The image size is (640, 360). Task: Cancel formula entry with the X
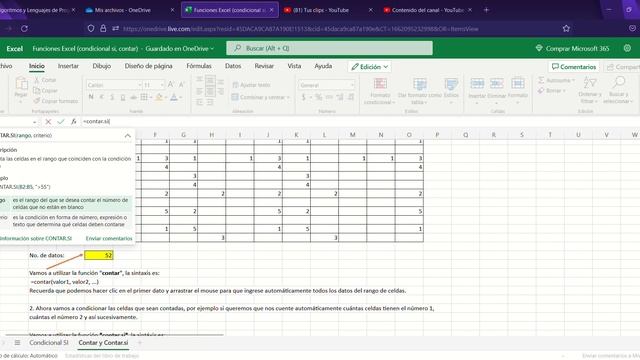pos(48,122)
